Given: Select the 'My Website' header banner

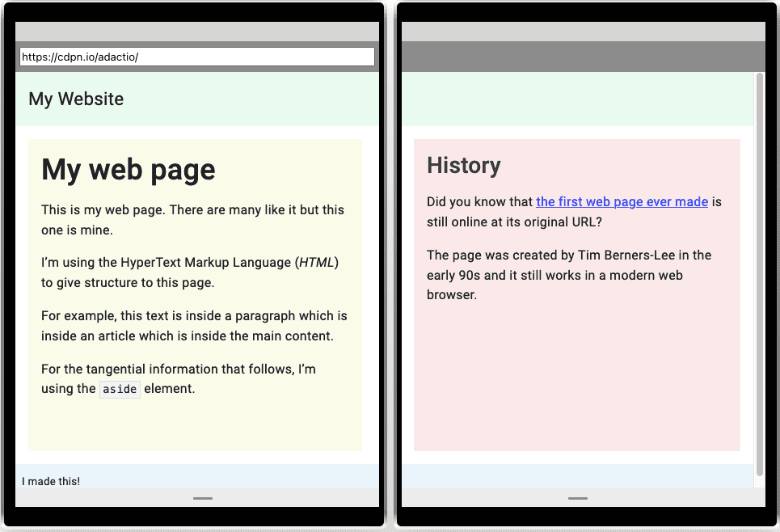Looking at the screenshot, I should tap(75, 98).
